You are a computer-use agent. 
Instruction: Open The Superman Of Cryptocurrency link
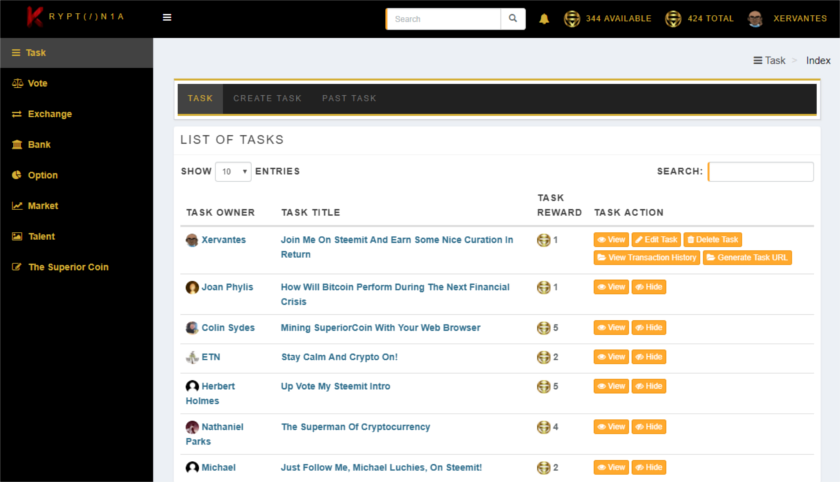click(x=356, y=427)
